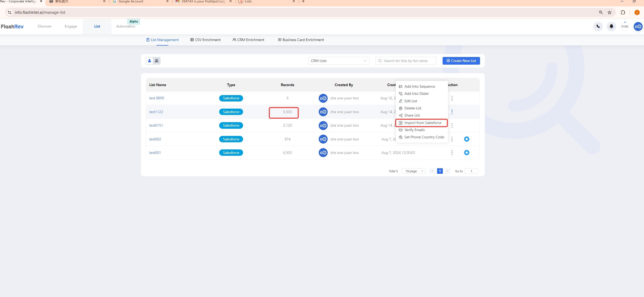644x297 pixels.
Task: Open the test002 list link
Action: click(x=155, y=139)
